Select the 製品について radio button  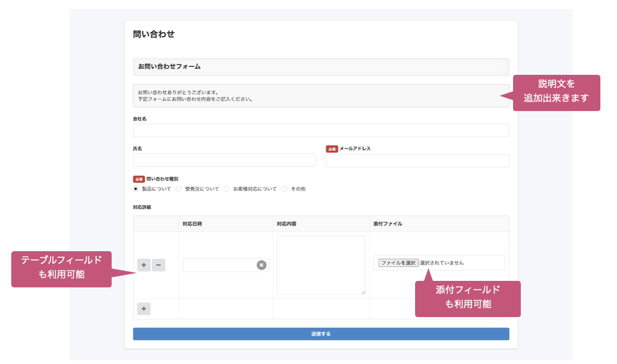136,189
